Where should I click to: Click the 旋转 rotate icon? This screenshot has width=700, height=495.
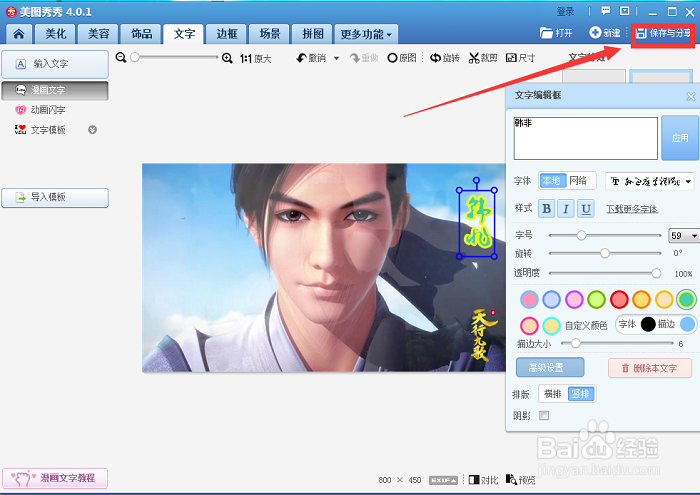(x=435, y=58)
